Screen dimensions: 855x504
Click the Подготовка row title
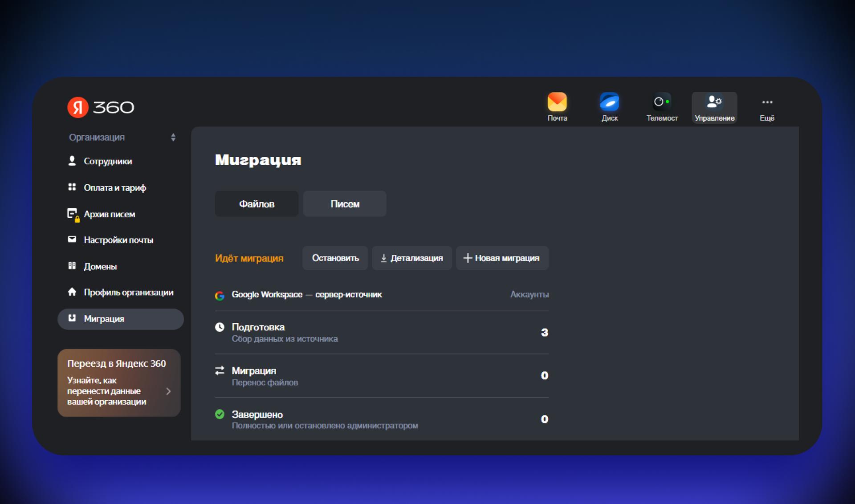(x=258, y=327)
